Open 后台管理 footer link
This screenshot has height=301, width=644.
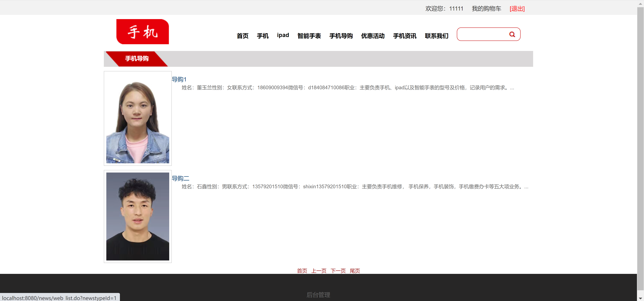[x=318, y=295]
